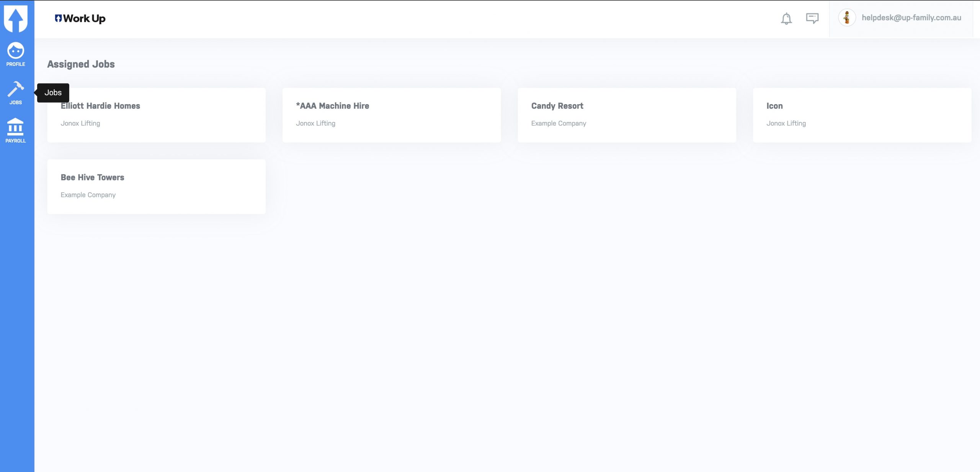Open the Payroll bank icon

(15, 127)
